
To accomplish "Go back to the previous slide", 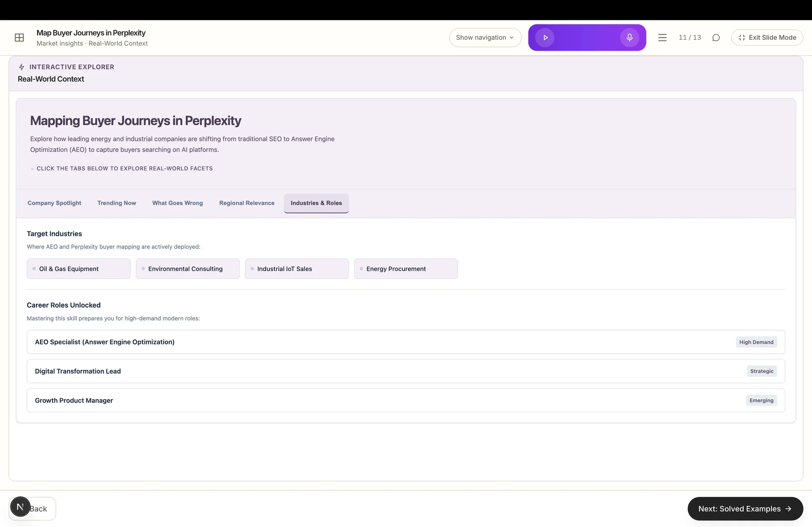I will (38, 509).
